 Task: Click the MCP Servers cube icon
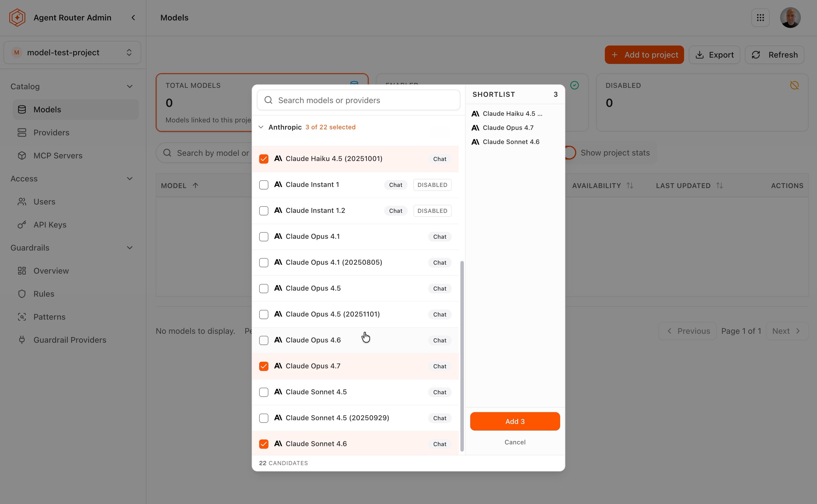click(x=22, y=155)
